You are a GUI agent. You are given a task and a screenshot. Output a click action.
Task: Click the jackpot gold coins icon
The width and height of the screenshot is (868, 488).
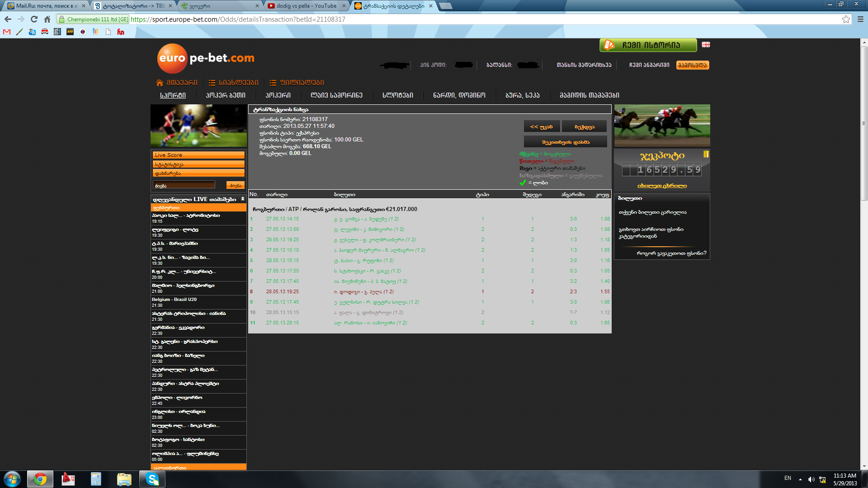pyautogui.click(x=706, y=155)
